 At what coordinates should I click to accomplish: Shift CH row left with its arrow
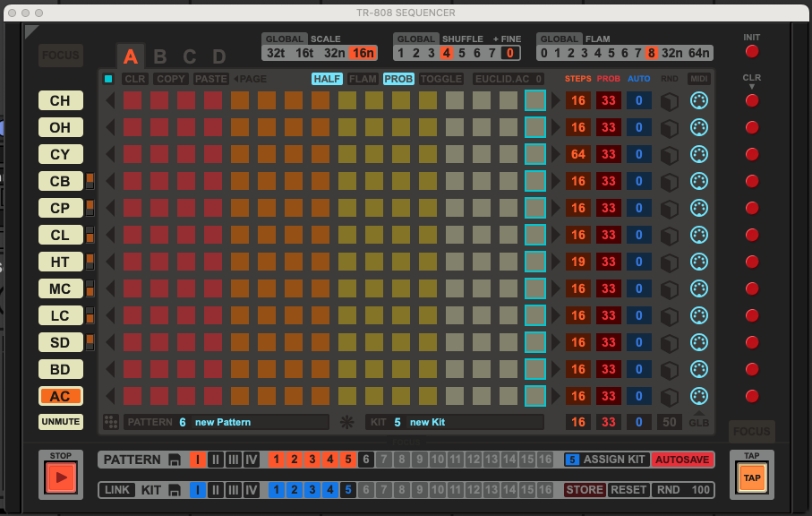[x=110, y=100]
